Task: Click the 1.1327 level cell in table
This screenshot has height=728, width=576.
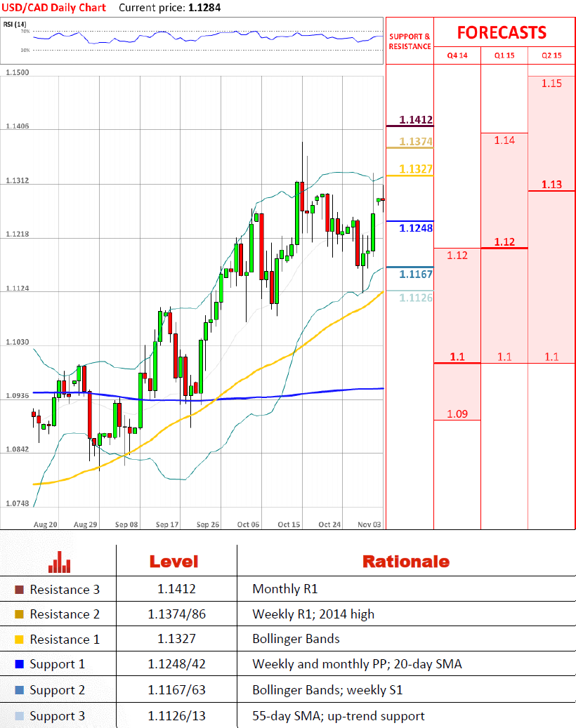Action: point(176,639)
